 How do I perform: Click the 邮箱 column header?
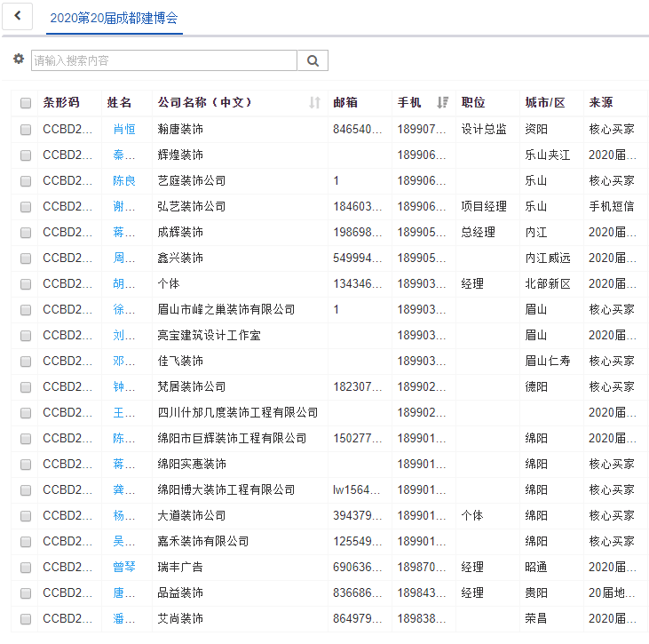pos(345,102)
